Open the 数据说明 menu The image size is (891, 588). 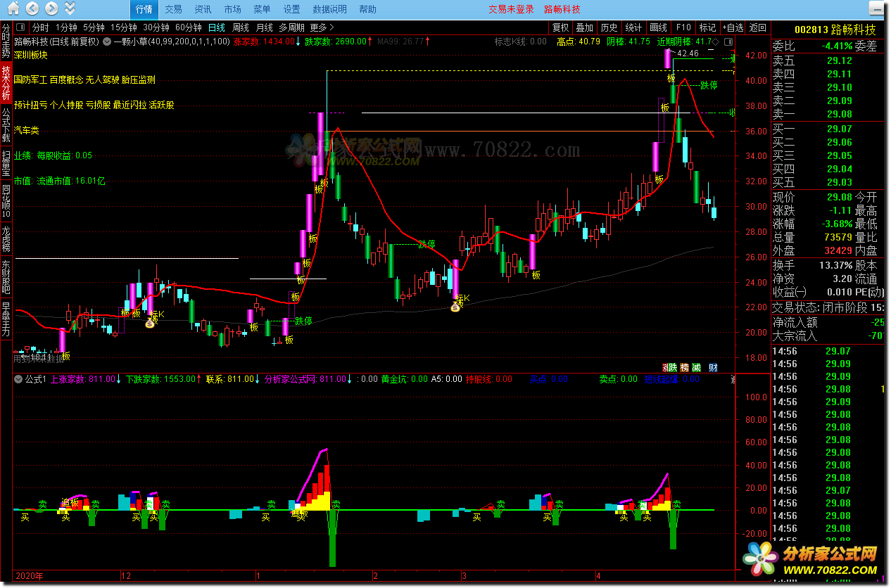(x=329, y=9)
